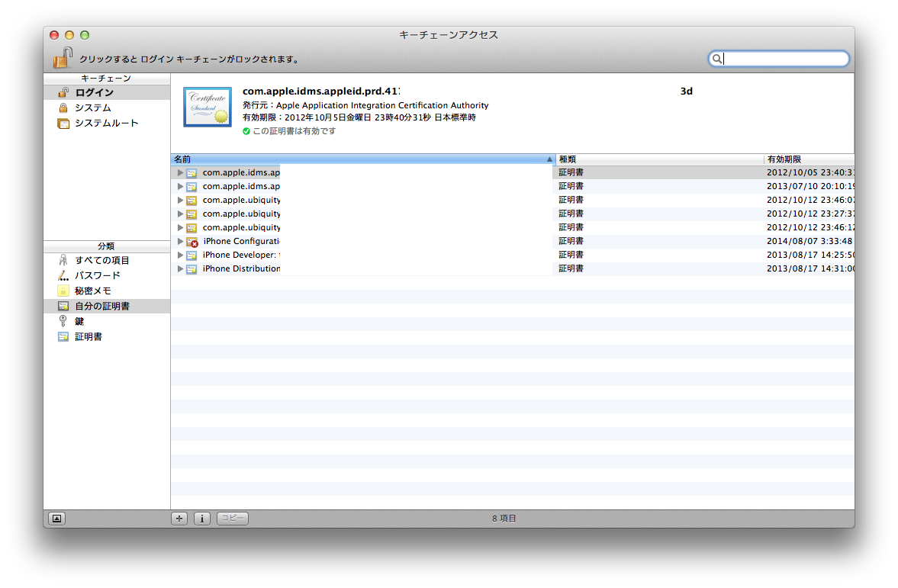
Task: Click the green zoom window button
Action: click(x=85, y=35)
